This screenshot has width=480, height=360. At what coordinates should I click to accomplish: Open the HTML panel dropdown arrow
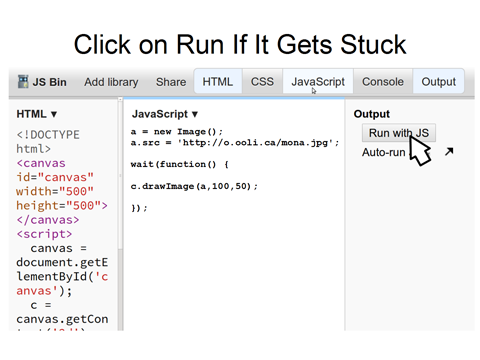(54, 114)
